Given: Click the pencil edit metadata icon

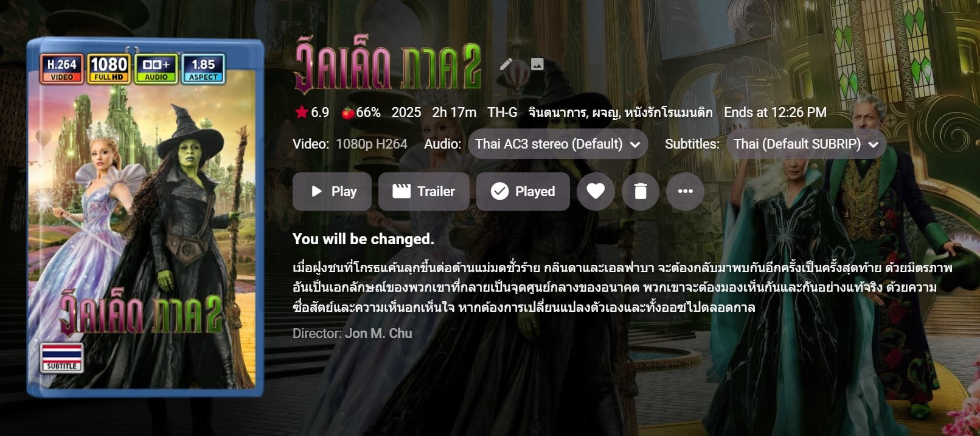Looking at the screenshot, I should click(x=506, y=64).
